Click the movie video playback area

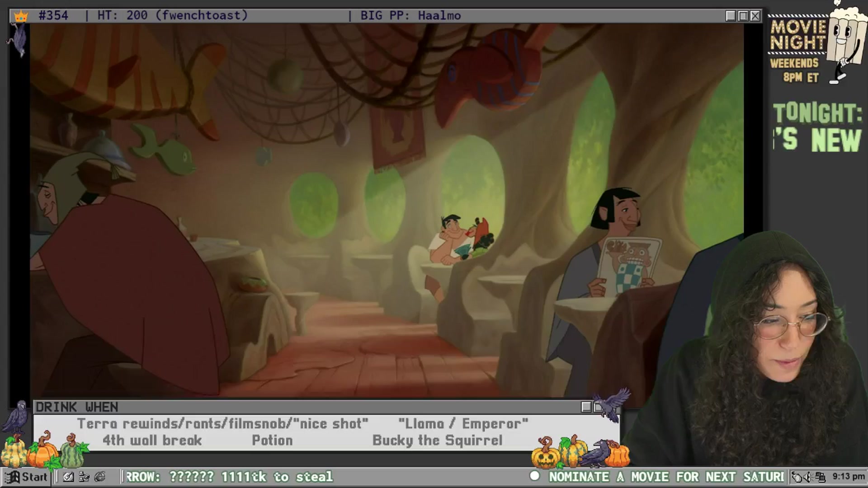click(x=387, y=210)
